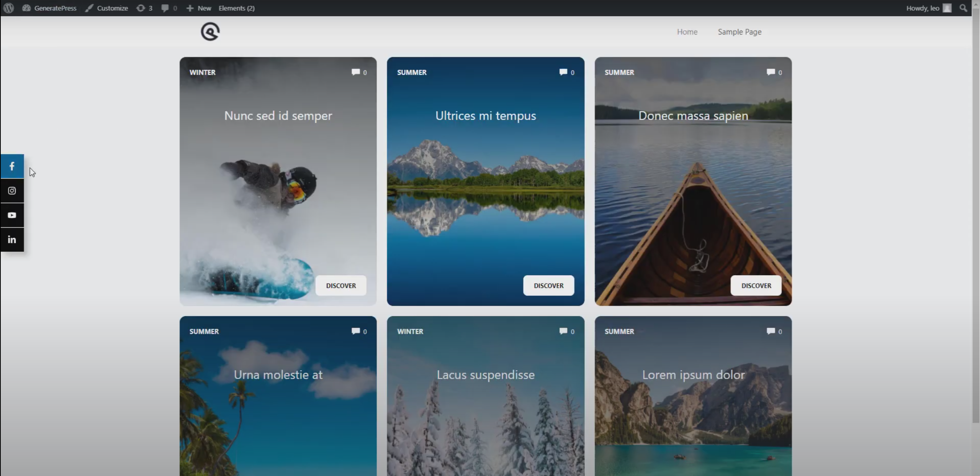The height and width of the screenshot is (476, 980).
Task: Expand the Elements (2) admin menu
Action: [236, 8]
